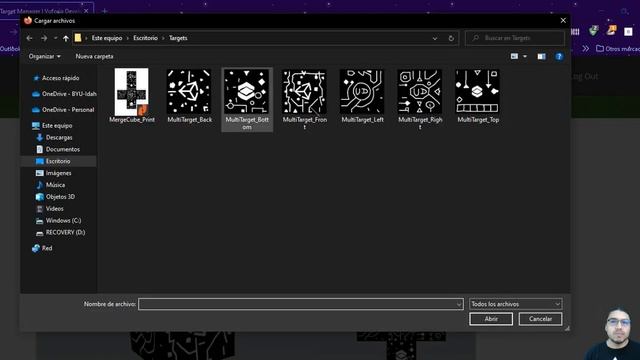Screen dimensions: 640x360
Task: Create a new folder with Nueva carpeta
Action: pyautogui.click(x=94, y=56)
